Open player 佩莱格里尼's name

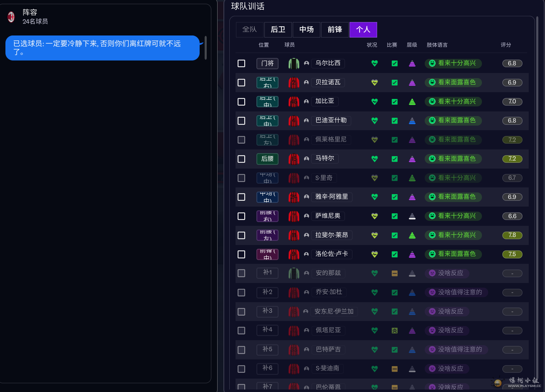(x=331, y=139)
